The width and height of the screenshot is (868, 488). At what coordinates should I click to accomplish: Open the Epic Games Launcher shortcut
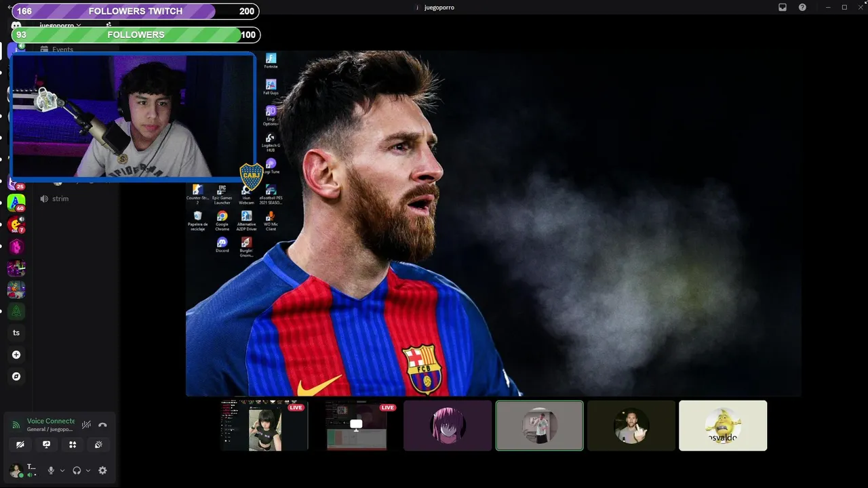click(222, 195)
